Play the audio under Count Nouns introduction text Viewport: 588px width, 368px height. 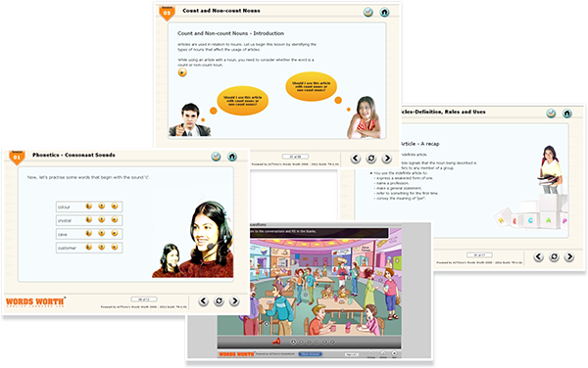point(182,72)
